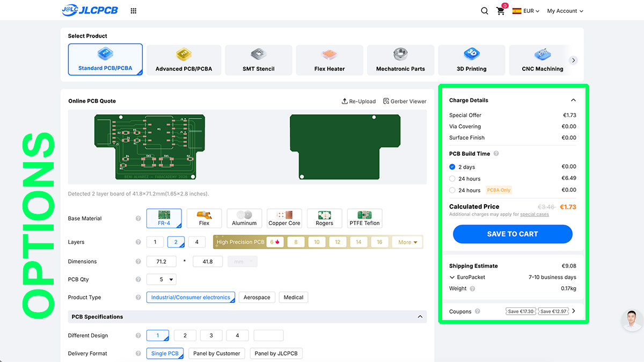Click the Product Type help icon

tap(138, 298)
